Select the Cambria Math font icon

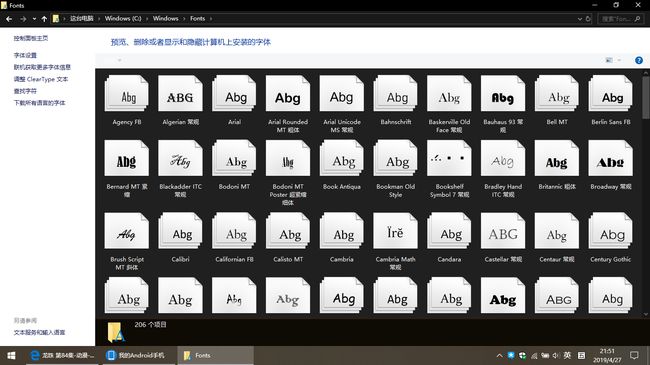pos(395,231)
